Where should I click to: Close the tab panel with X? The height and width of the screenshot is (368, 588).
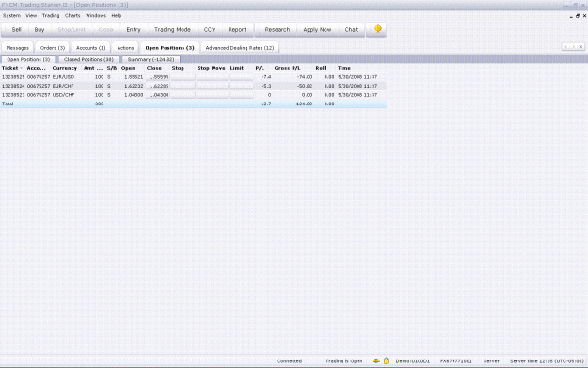tap(580, 47)
